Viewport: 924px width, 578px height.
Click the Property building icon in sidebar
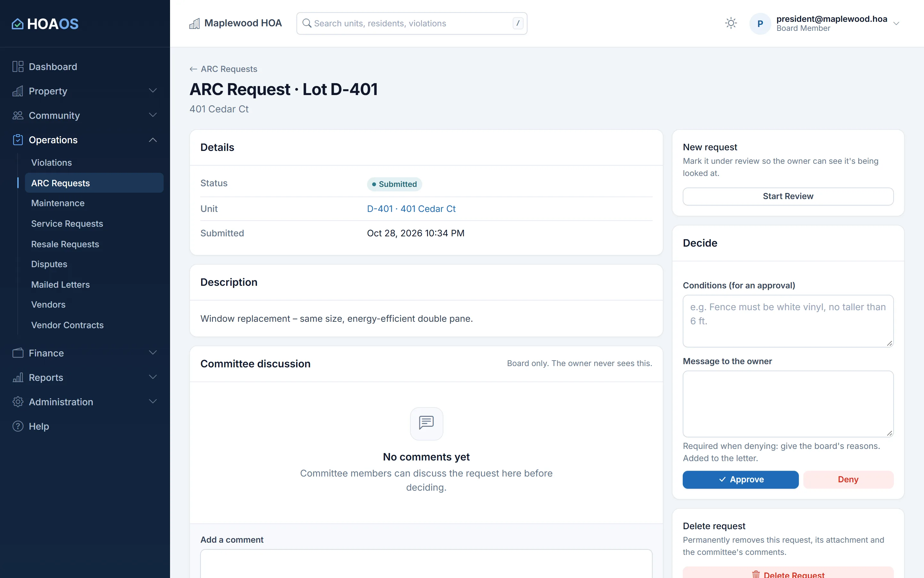point(18,91)
